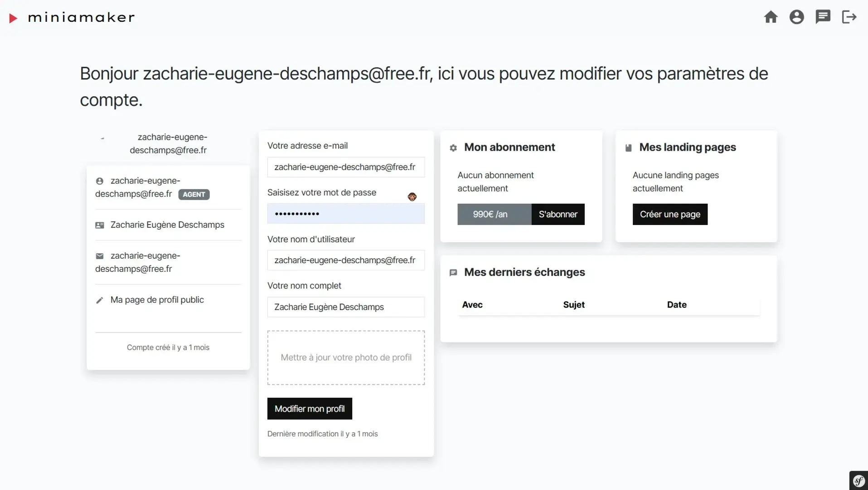The height and width of the screenshot is (490, 868).
Task: Click the gear icon beside Mon abonnement
Action: [x=453, y=148]
